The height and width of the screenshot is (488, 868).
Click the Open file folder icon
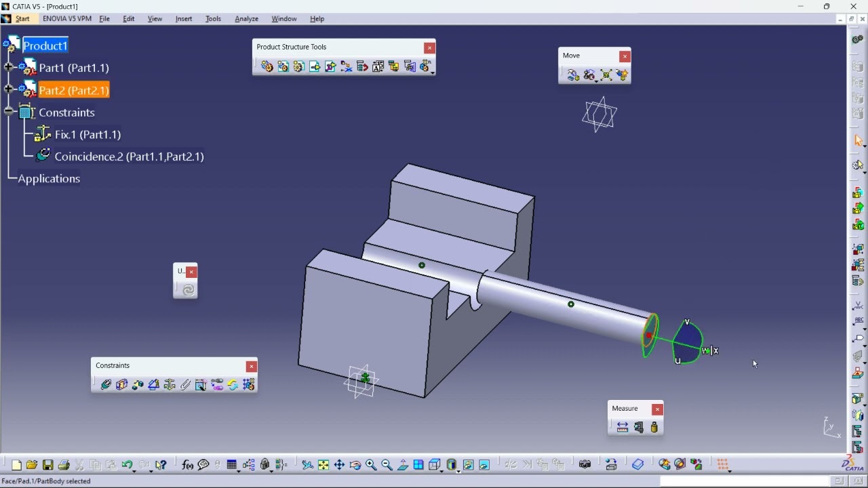point(32,465)
